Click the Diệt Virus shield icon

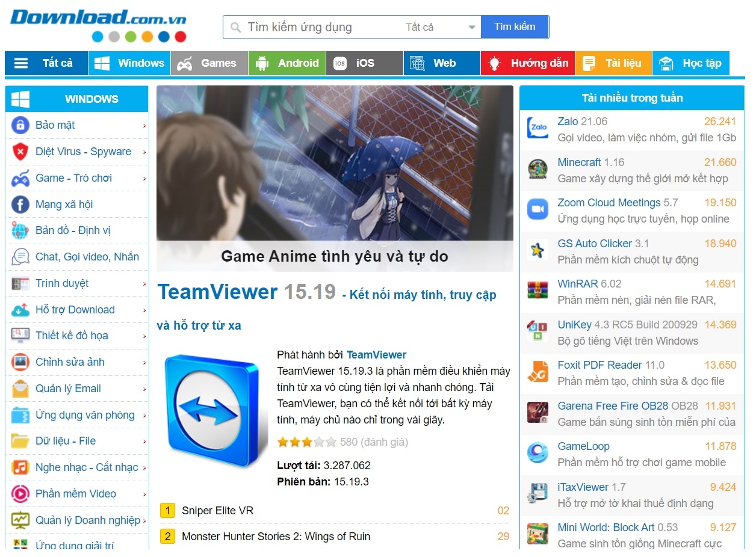20,152
